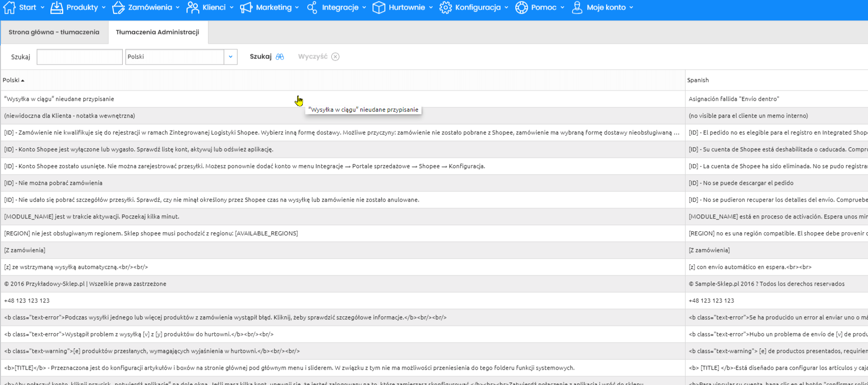Click the Wyczyść clear button label
Screen dimensions: 868x385
tap(312, 57)
